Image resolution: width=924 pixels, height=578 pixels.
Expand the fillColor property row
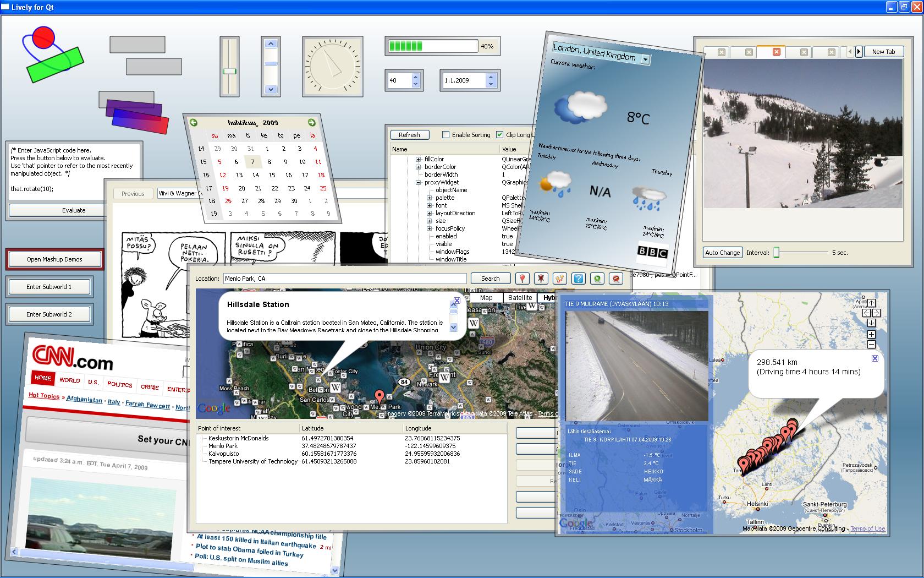(418, 159)
